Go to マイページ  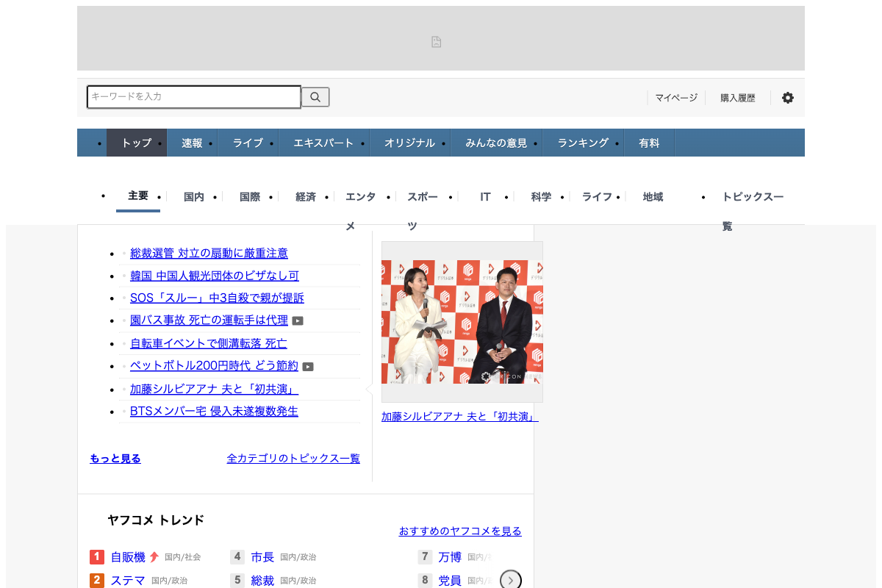(x=676, y=98)
